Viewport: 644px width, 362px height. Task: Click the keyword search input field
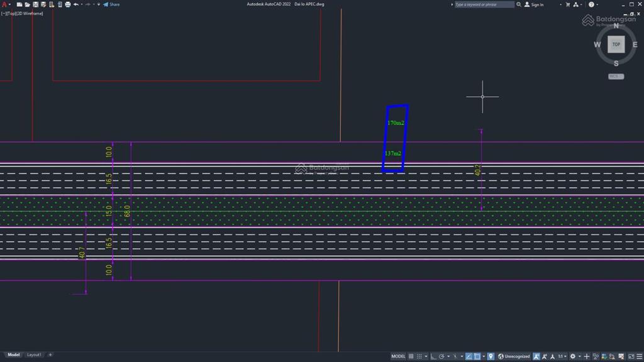point(482,4)
